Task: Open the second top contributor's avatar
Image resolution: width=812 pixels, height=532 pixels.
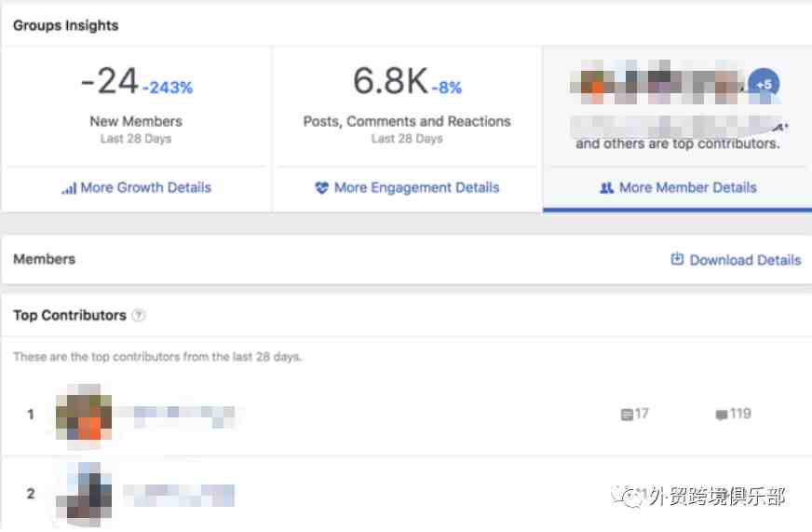Action: coord(84,494)
